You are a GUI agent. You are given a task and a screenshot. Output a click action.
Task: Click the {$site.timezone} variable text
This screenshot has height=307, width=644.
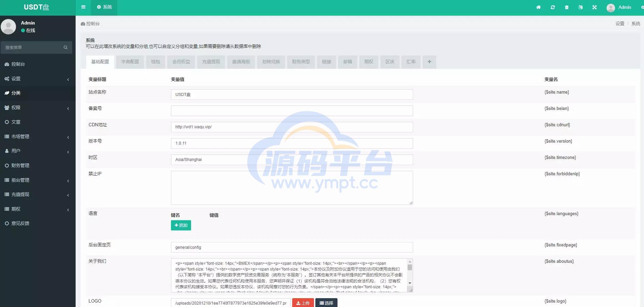[560, 158]
